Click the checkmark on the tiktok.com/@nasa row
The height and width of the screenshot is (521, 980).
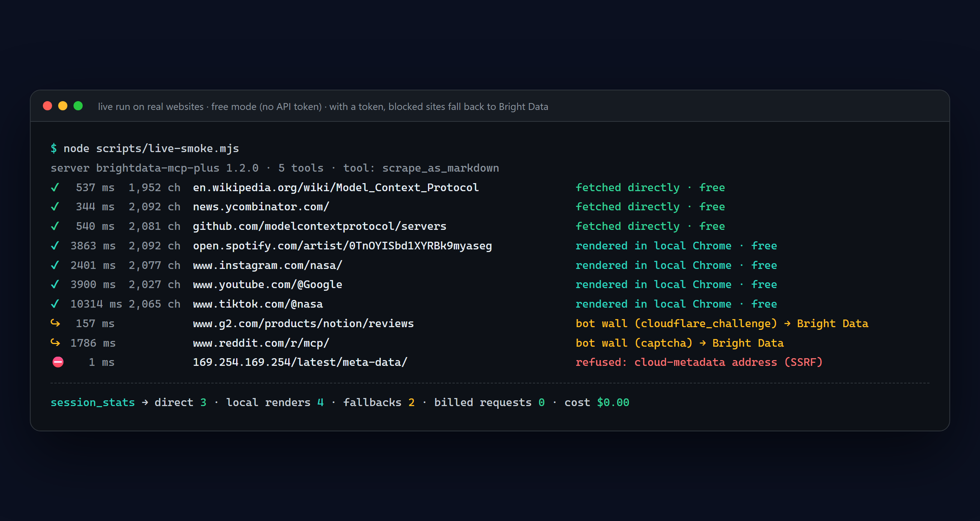pyautogui.click(x=55, y=304)
